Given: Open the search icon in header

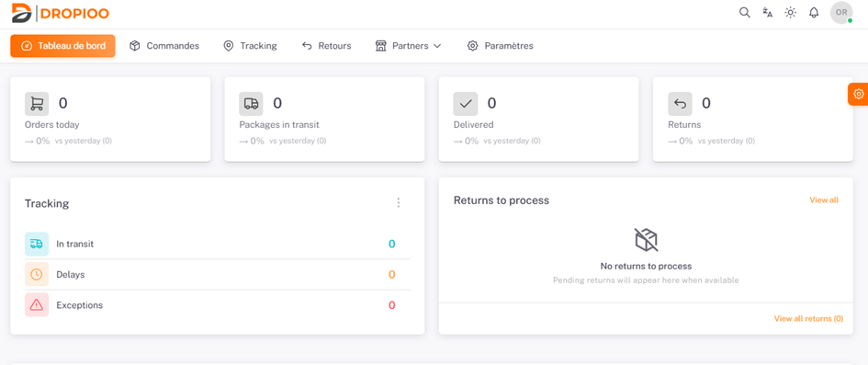Looking at the screenshot, I should (x=745, y=12).
